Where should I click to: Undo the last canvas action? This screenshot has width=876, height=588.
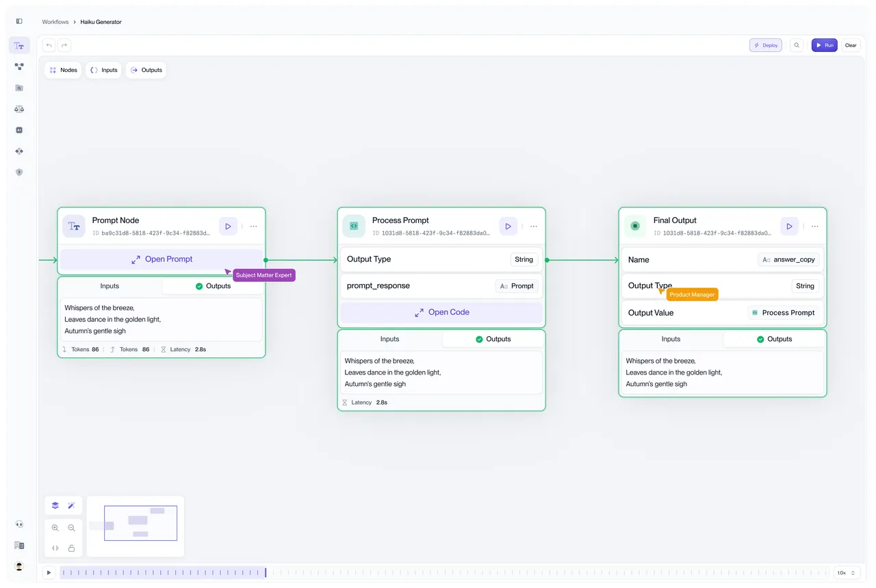coord(49,45)
